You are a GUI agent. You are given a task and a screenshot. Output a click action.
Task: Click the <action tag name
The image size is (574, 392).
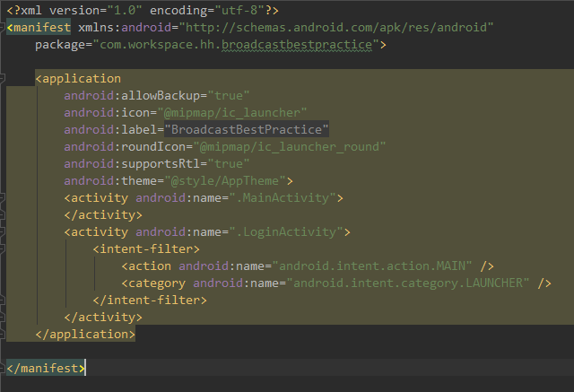click(x=146, y=266)
